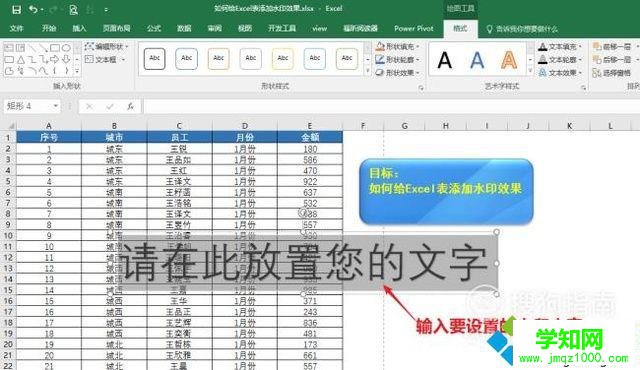Image resolution: width=640 pixels, height=370 pixels.
Task: Expand the Name Box dropdown showing 矩形 4
Action: (55, 106)
